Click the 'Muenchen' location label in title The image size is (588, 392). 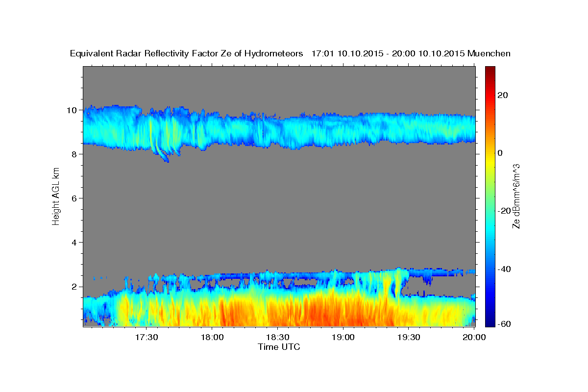pyautogui.click(x=489, y=53)
